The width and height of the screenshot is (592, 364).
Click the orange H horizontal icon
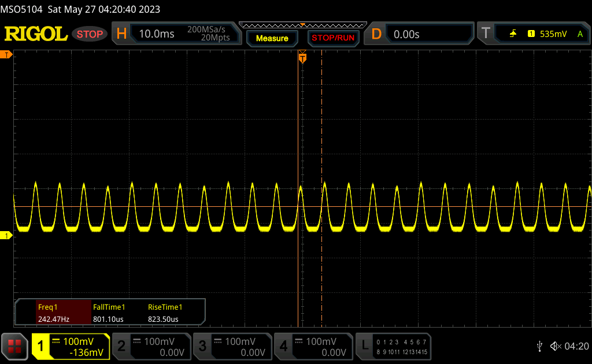point(121,34)
